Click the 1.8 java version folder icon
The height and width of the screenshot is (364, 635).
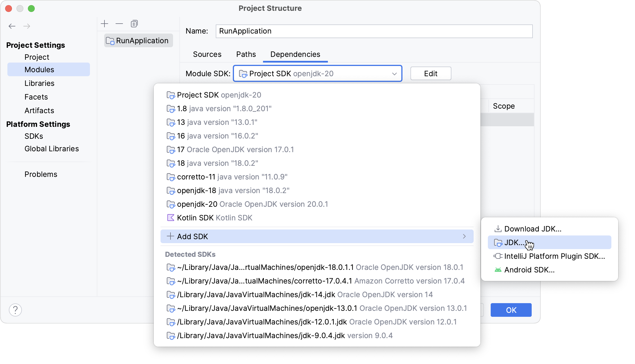click(x=170, y=109)
